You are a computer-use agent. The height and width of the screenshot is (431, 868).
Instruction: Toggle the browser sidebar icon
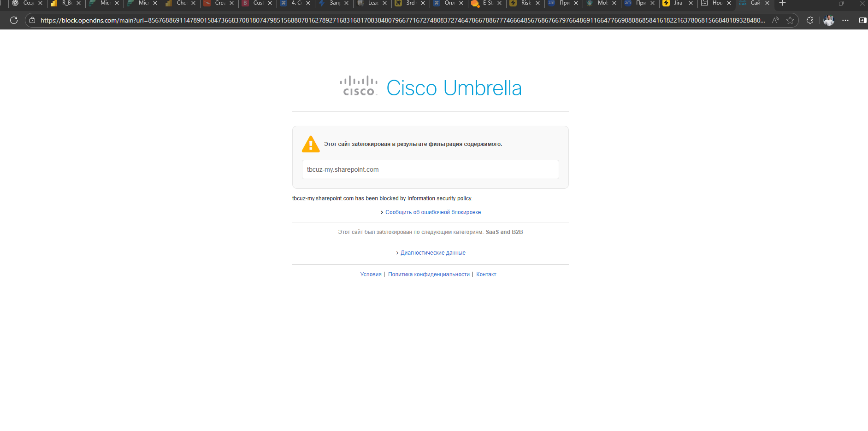tap(862, 20)
